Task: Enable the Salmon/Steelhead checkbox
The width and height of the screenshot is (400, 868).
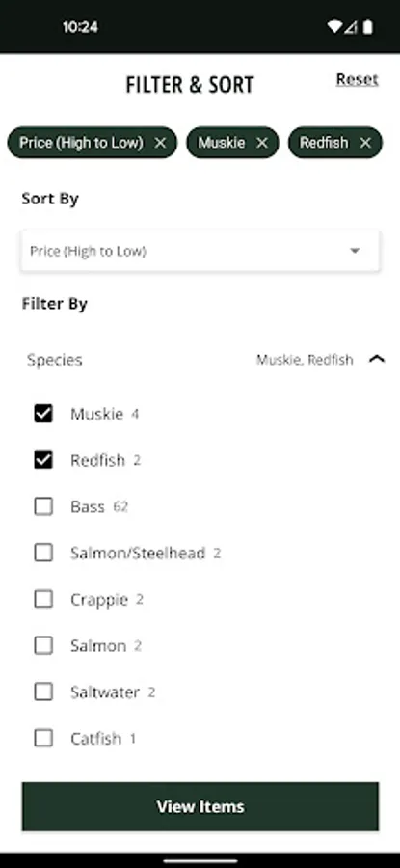Action: (x=43, y=553)
